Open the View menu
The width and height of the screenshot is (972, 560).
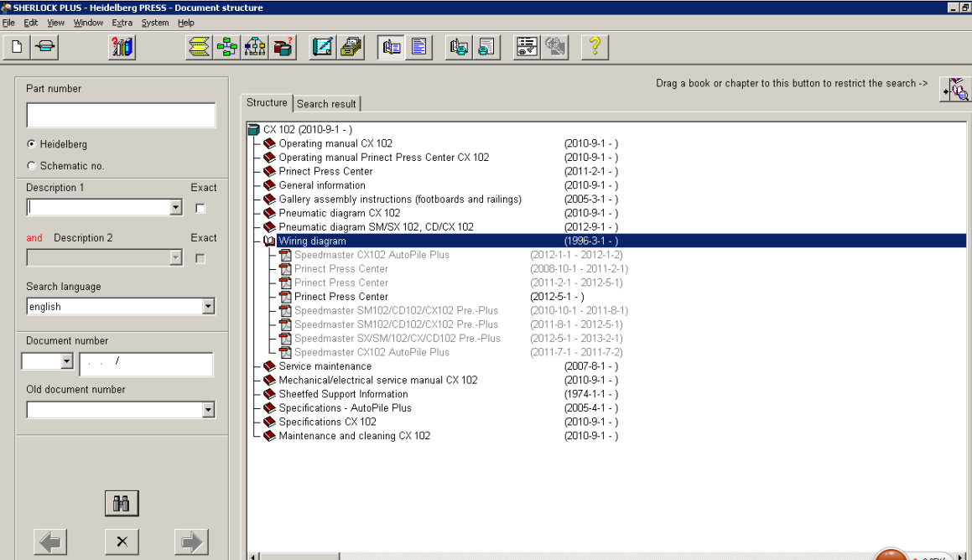(x=56, y=23)
